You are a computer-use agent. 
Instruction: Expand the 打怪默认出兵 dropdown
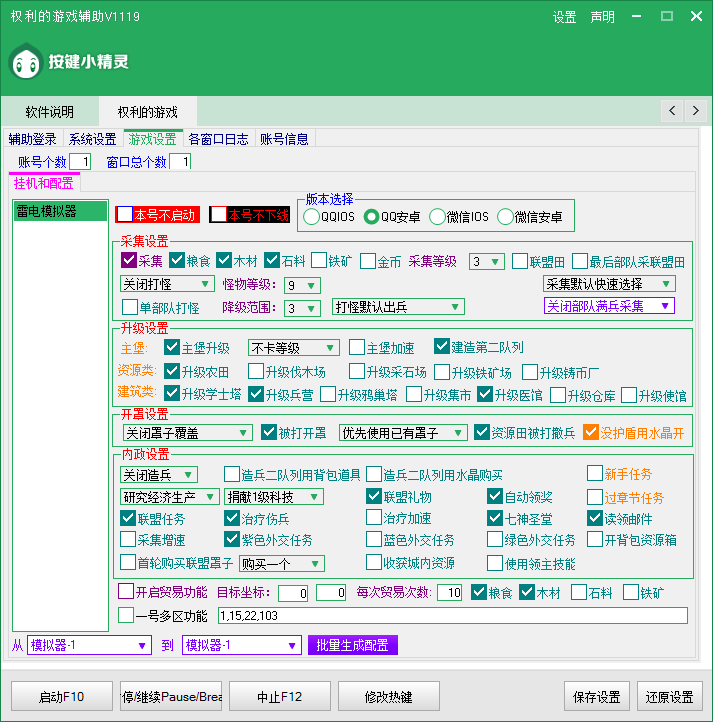point(398,307)
